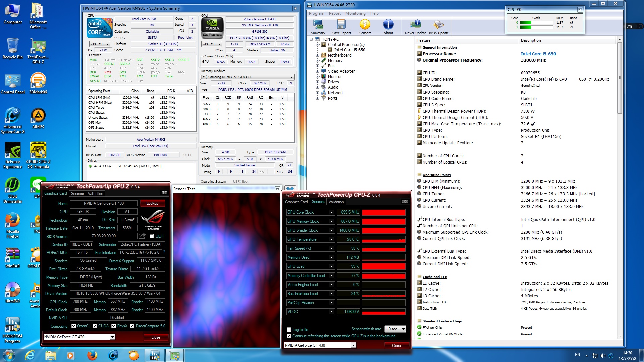
Task: Click GPU-Z screenshot camera icon on Graphics Card tab
Action: pos(164,193)
